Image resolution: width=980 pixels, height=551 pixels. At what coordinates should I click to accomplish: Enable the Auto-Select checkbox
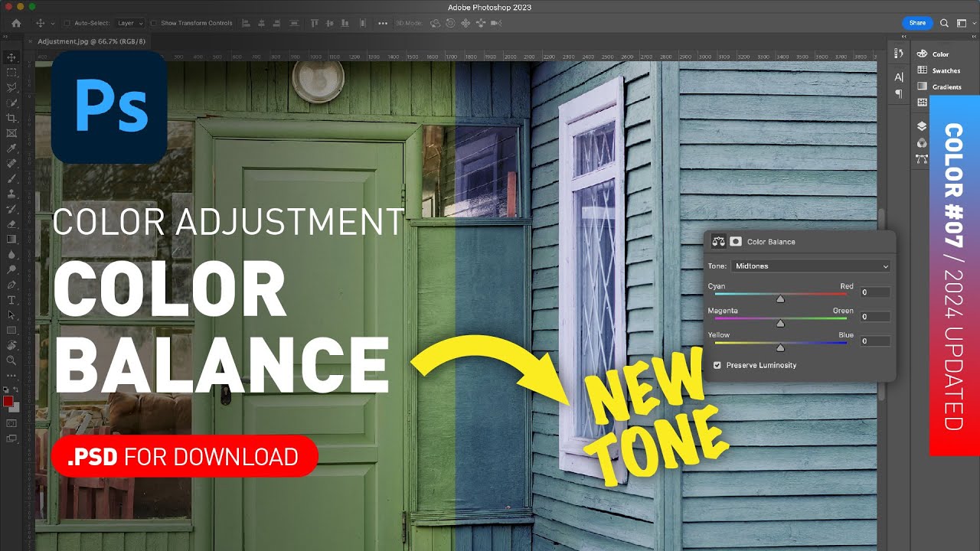(67, 23)
